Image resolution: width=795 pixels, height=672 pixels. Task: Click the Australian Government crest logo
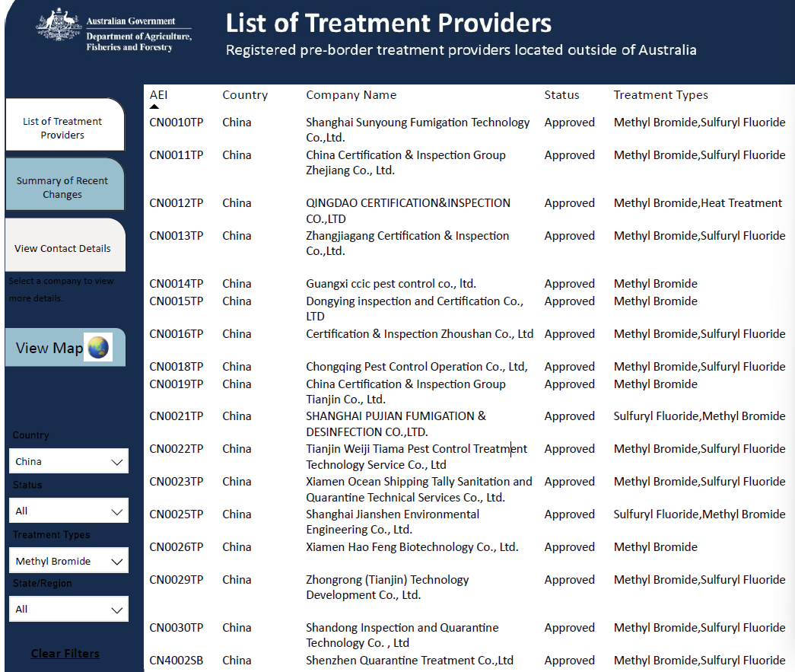(59, 24)
